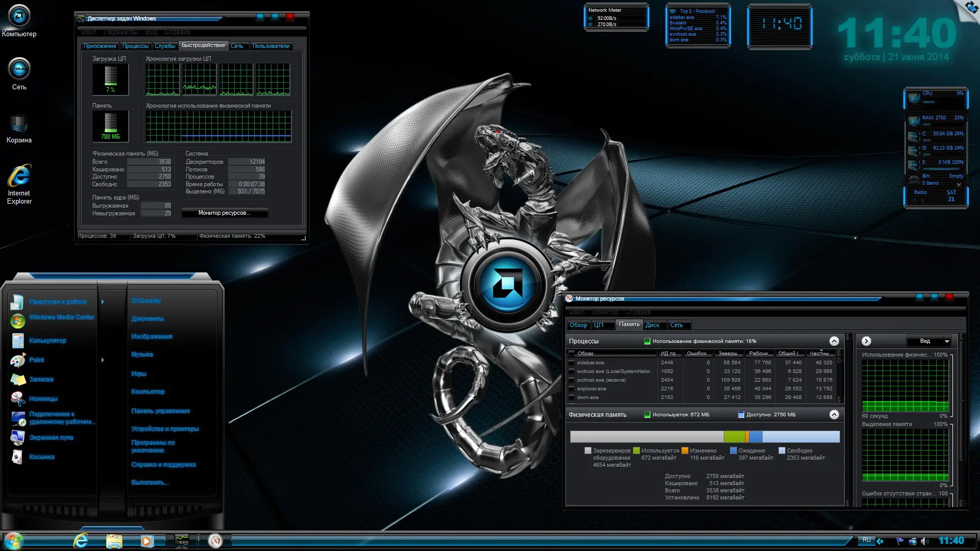Image resolution: width=980 pixels, height=551 pixels.
Task: Click the Windows Media Player taskbar icon
Action: [x=147, y=541]
